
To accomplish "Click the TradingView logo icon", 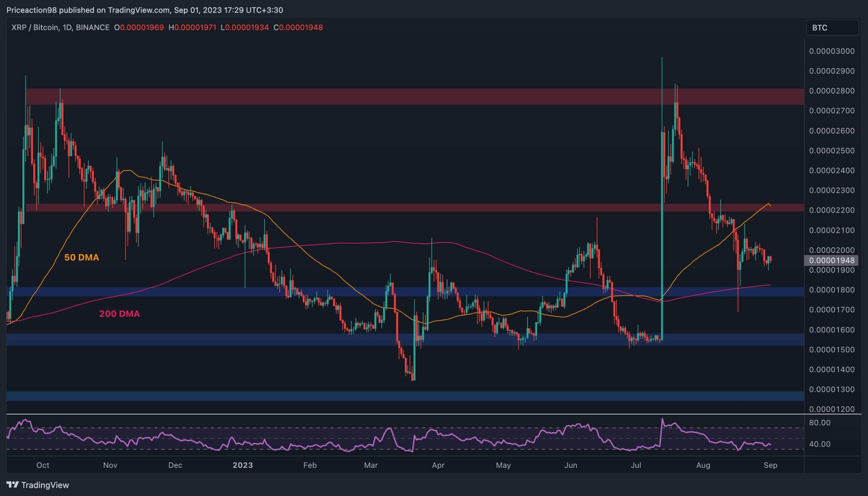I will [13, 485].
